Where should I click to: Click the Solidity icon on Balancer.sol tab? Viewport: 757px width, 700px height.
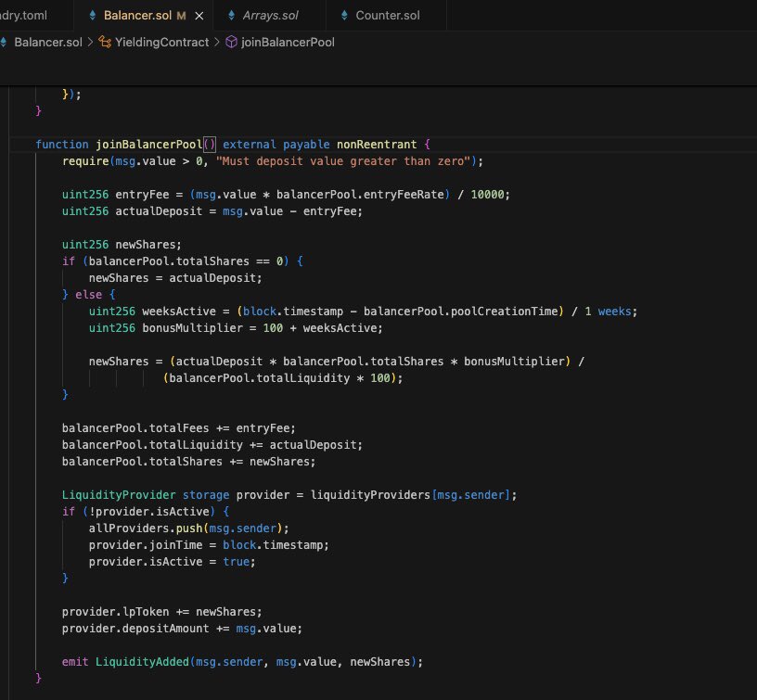click(x=92, y=16)
